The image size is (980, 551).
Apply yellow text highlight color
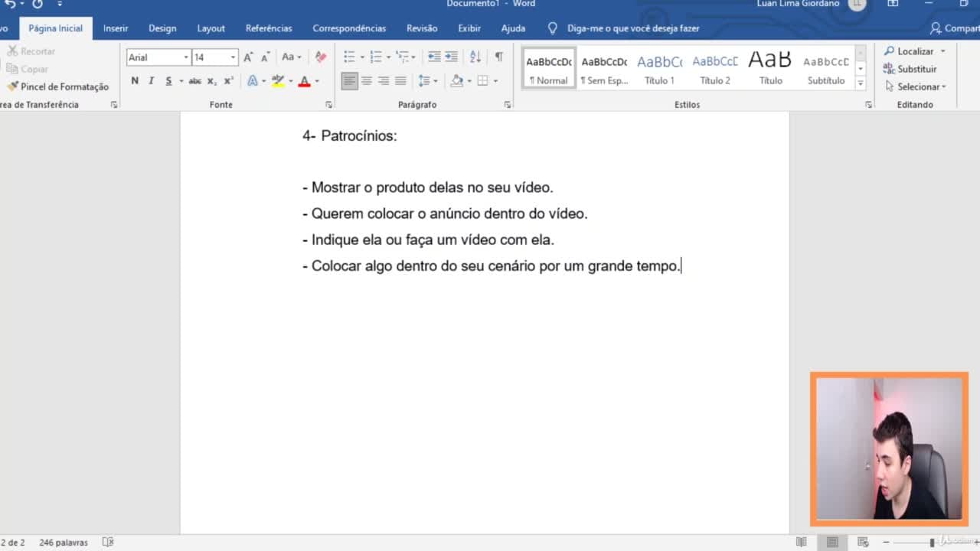tap(278, 81)
